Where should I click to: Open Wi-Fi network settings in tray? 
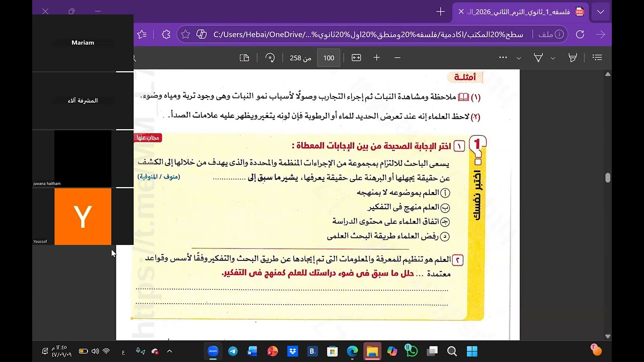tap(106, 351)
